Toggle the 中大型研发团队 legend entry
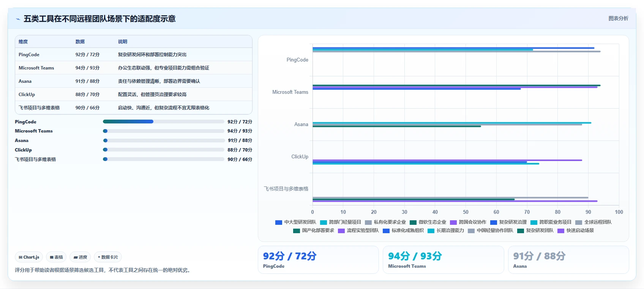The image size is (644, 289). (296, 222)
